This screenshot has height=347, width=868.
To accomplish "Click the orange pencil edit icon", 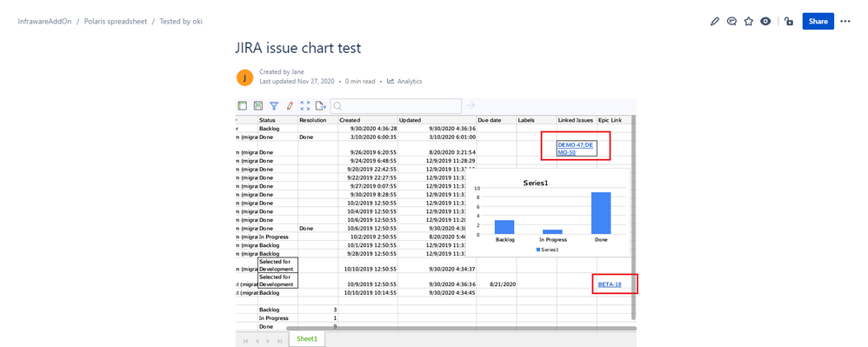I will pos(290,106).
